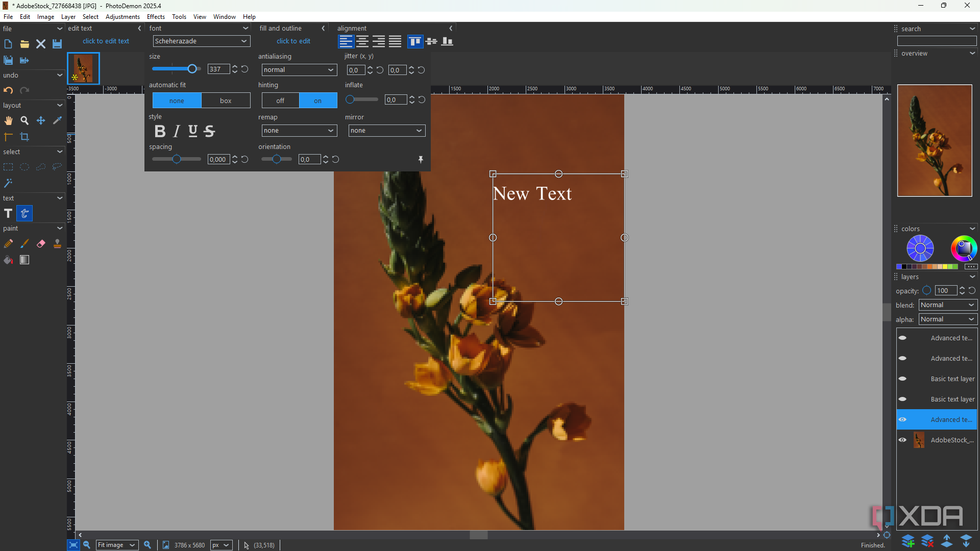Toggle visibility of the selected Advanced text layer
The width and height of the screenshot is (980, 551).
(902, 419)
